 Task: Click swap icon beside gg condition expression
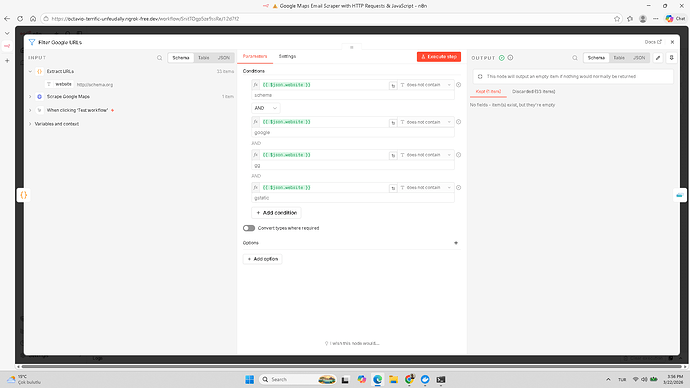(x=393, y=155)
